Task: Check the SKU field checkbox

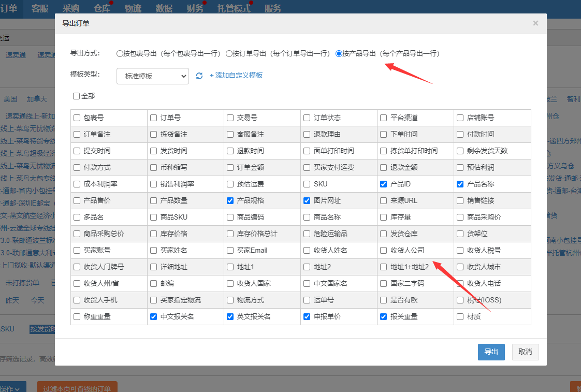Action: (x=307, y=184)
